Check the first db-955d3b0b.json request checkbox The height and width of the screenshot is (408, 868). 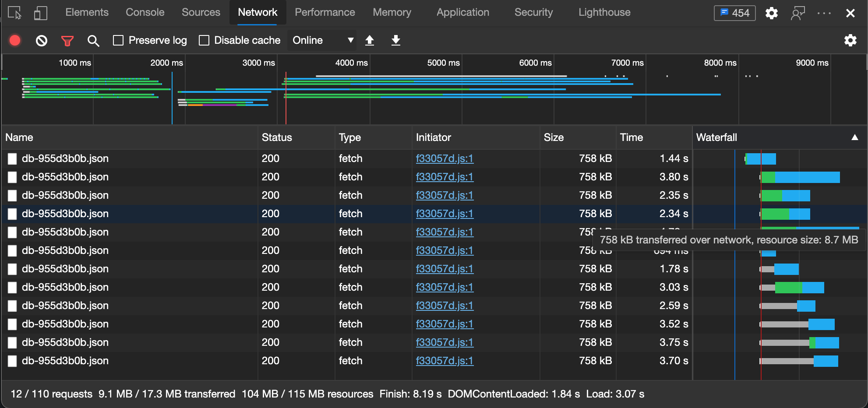tap(12, 159)
